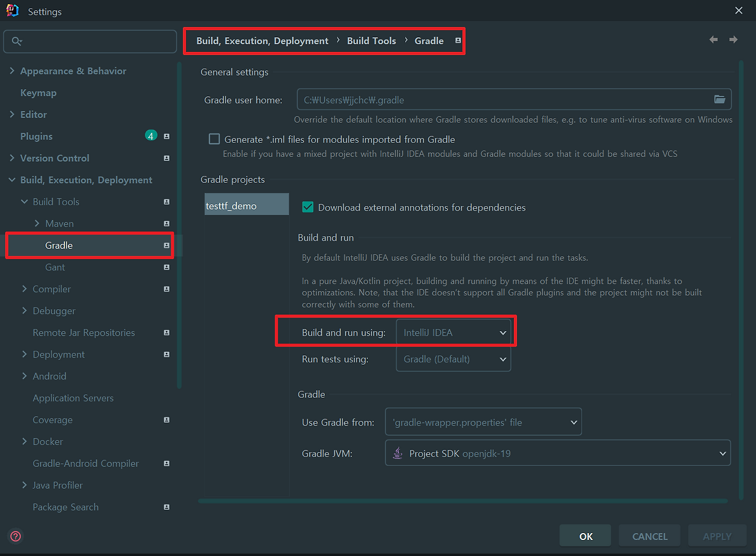This screenshot has width=756, height=556.
Task: Click the IntelliJ IDEA logo in titlebar
Action: click(12, 10)
